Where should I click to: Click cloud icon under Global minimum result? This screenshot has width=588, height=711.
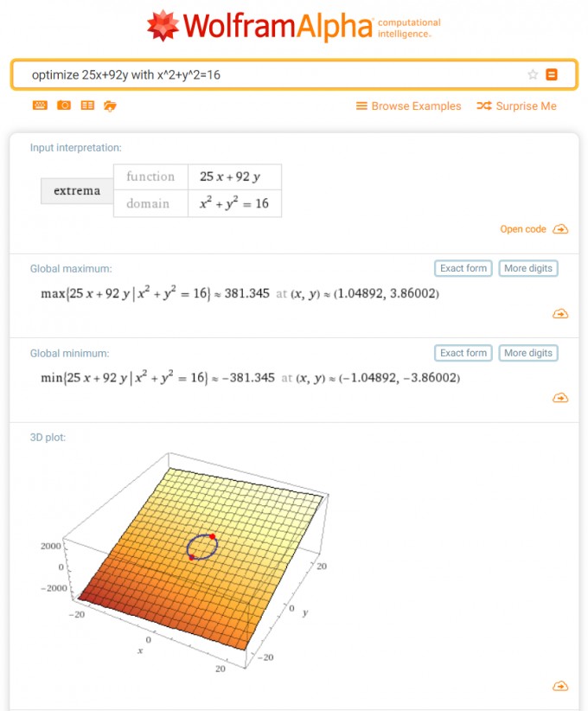560,398
